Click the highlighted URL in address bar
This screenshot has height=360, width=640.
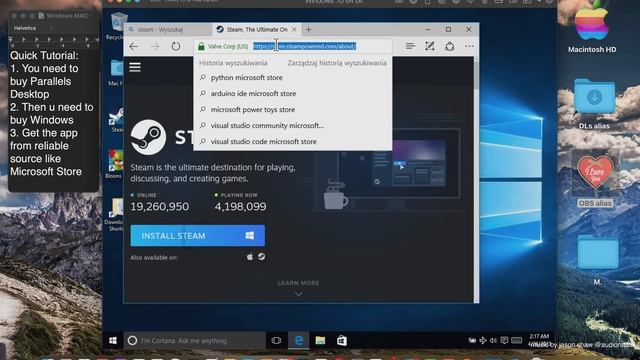pos(304,46)
